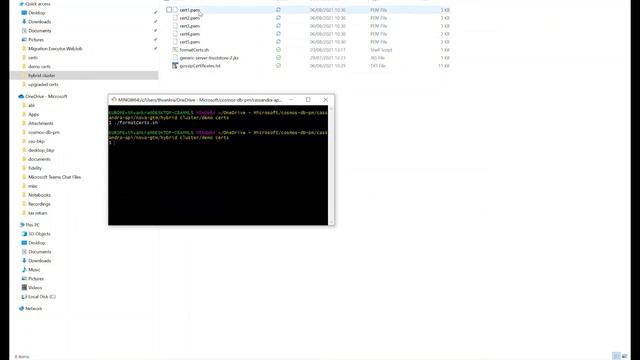
Task: Click the terminal window vertical scrollbar
Action: [331, 165]
